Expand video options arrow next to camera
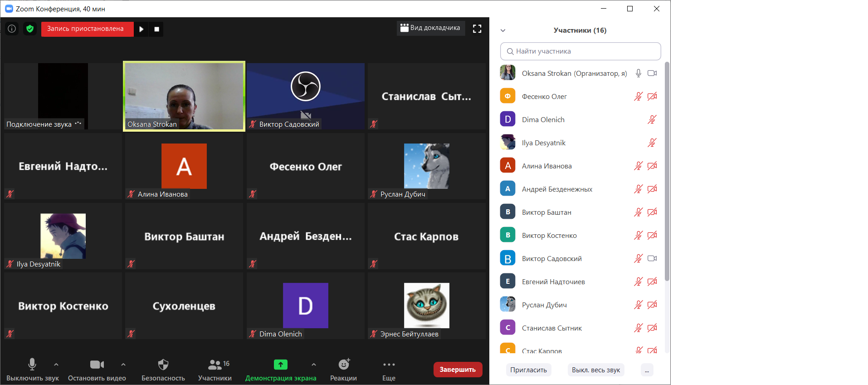 [123, 364]
